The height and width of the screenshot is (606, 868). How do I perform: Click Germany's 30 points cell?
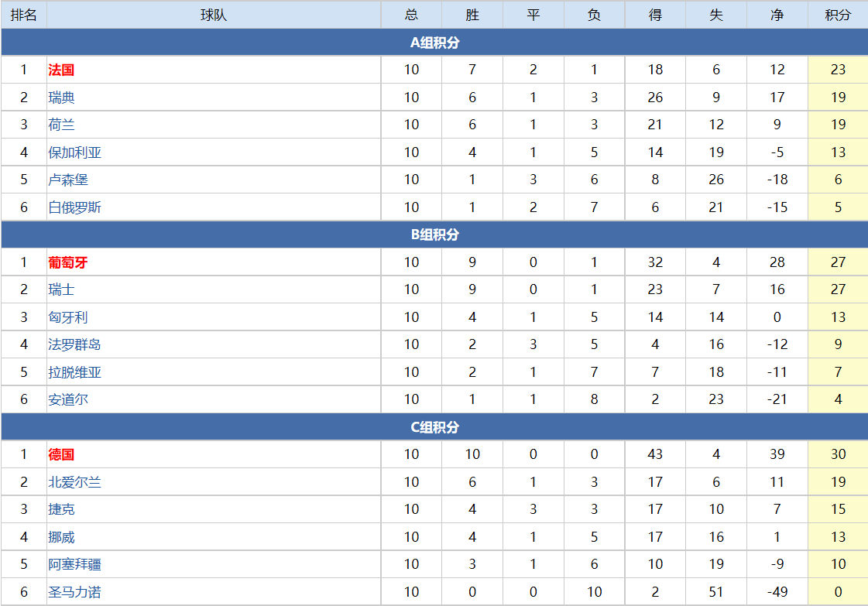pos(838,454)
